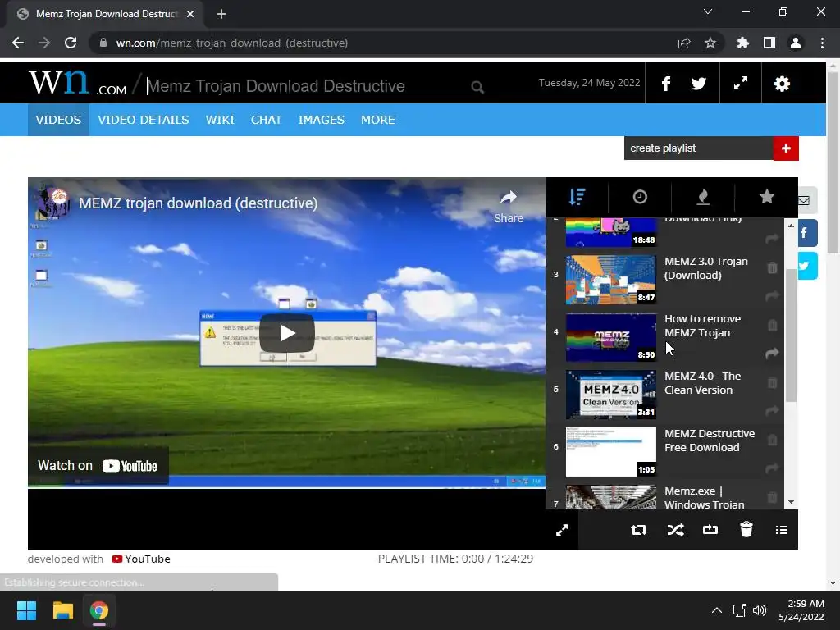Play the MEMZ trojan video
This screenshot has width=840, height=630.
click(x=287, y=333)
